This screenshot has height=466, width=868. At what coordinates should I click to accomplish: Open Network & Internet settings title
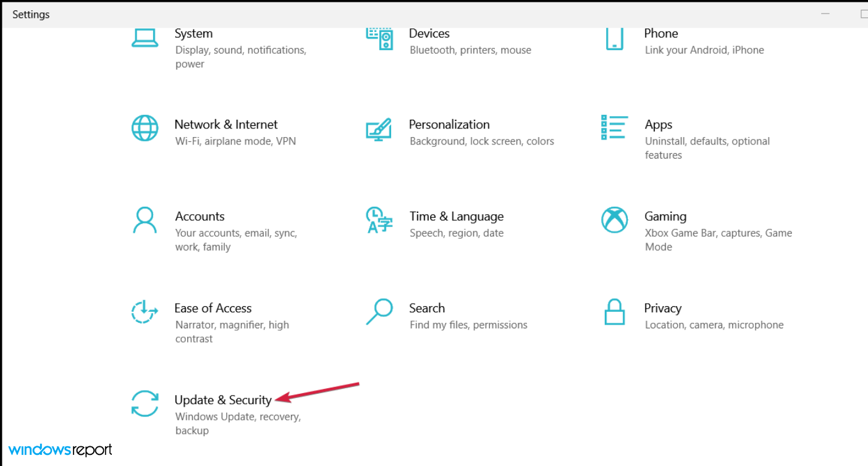226,124
